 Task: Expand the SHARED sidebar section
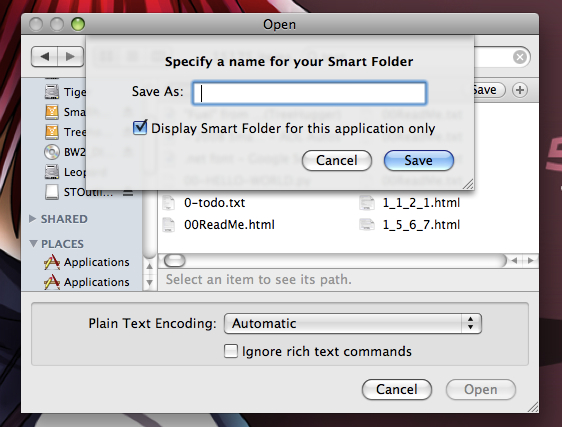[33, 219]
